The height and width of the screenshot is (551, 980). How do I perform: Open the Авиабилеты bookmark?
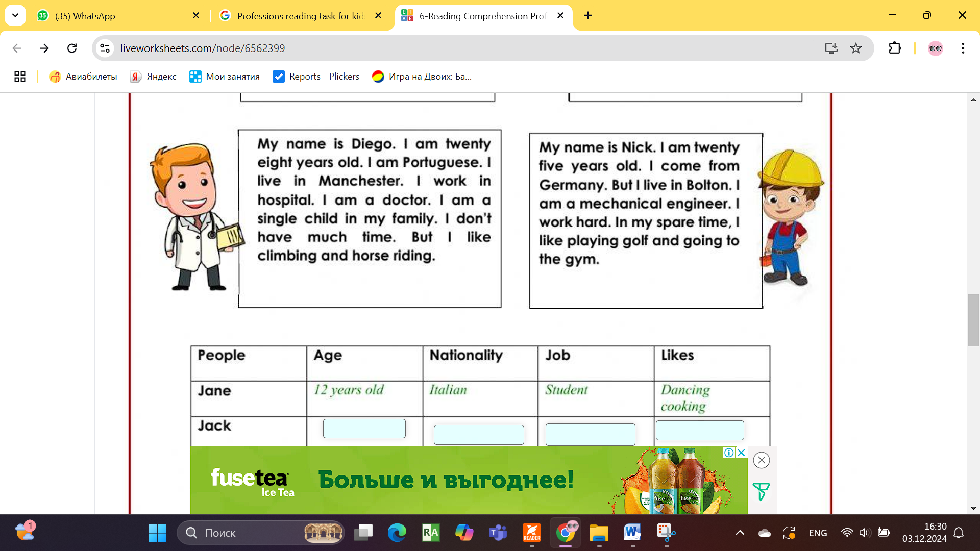click(83, 77)
